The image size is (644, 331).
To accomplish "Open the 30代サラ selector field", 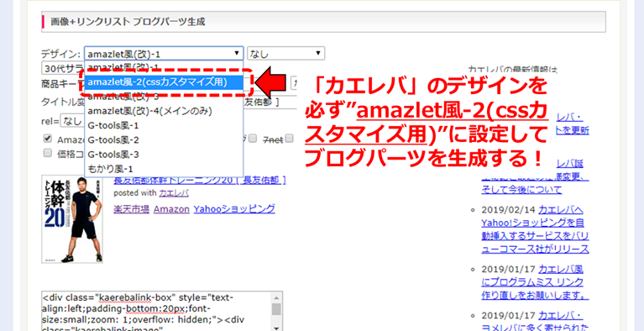I will pyautogui.click(x=62, y=68).
